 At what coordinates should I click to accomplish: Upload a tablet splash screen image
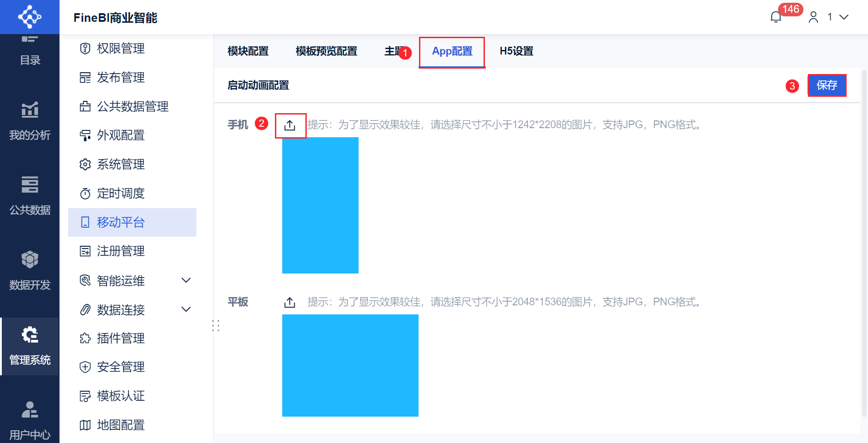[289, 302]
